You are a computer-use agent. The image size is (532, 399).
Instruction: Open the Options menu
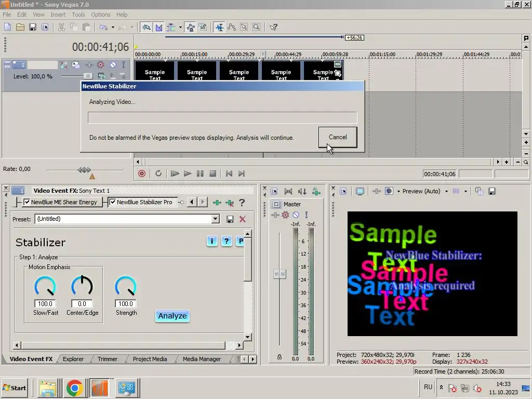coord(100,15)
